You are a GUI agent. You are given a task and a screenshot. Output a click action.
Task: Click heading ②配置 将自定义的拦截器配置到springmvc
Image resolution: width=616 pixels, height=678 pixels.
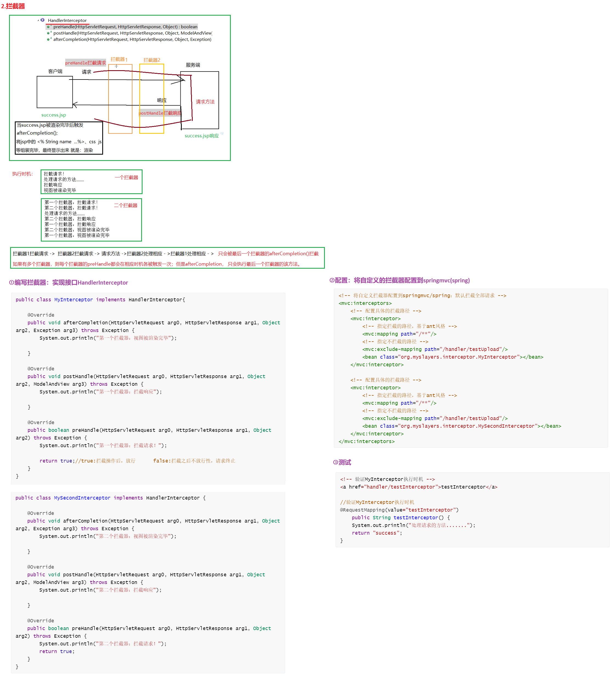point(399,280)
